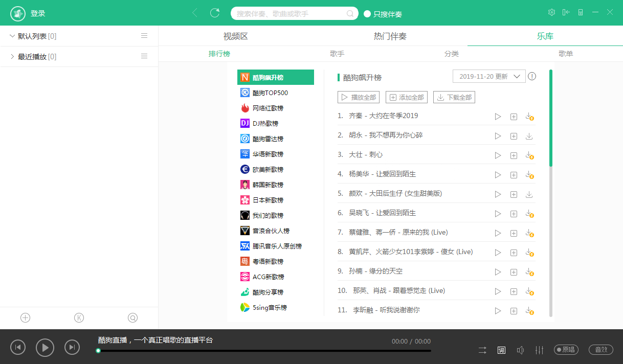The height and width of the screenshot is (364, 623).
Task: Switch to the 视频区 tab
Action: 236,36
